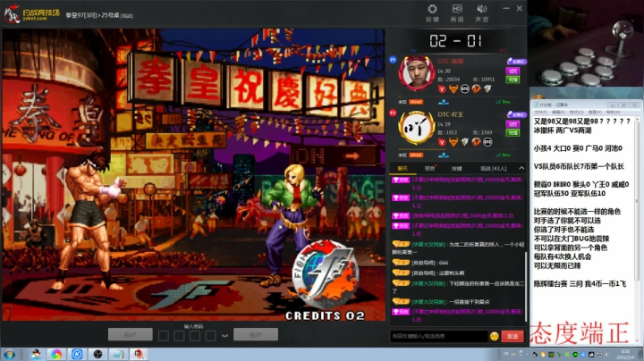The image size is (644, 361).
Task: Collapse the player panel with chevron arrow
Action: 521,168
